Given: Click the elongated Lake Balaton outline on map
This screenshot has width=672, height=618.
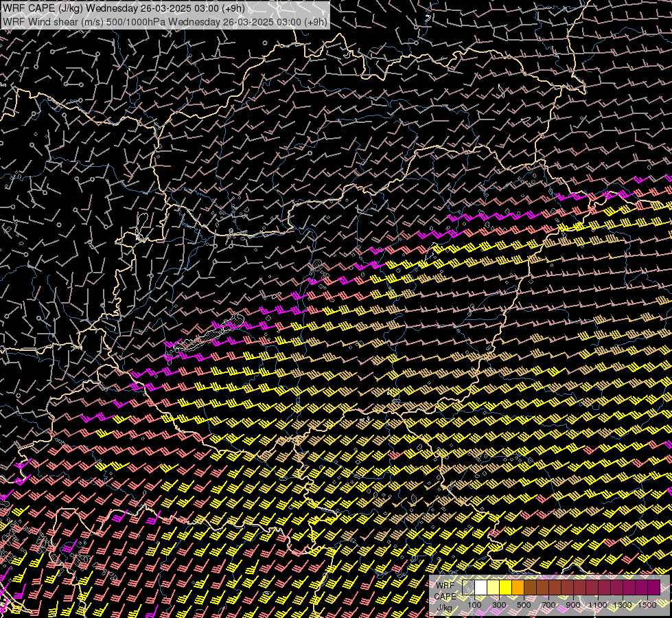Looking at the screenshot, I should 209,334.
